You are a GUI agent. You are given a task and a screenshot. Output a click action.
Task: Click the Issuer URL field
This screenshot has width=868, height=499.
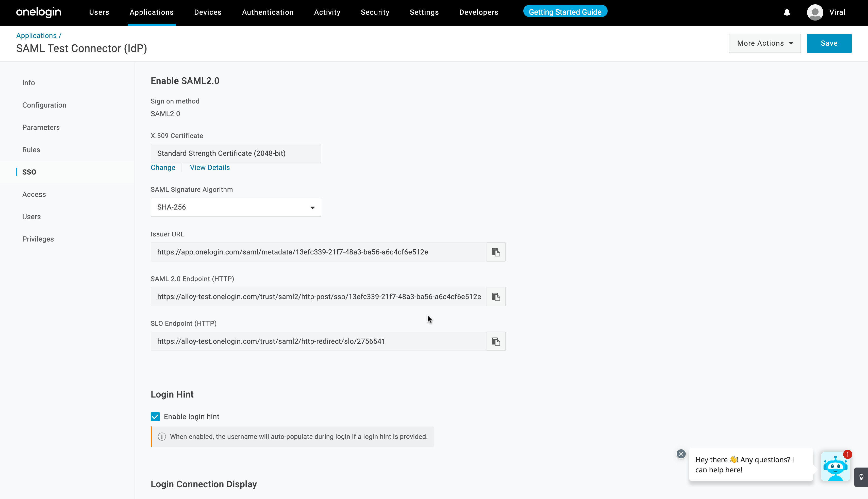318,252
